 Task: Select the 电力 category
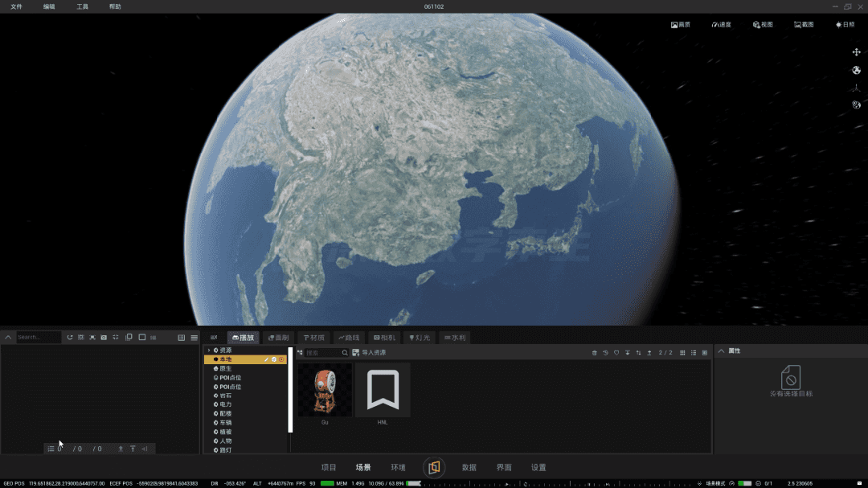225,404
